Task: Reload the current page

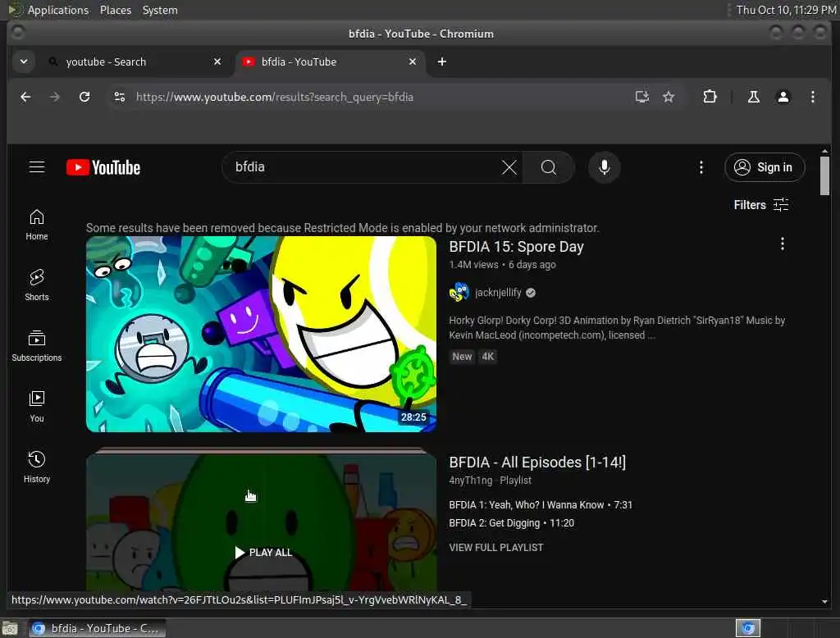Action: point(84,97)
